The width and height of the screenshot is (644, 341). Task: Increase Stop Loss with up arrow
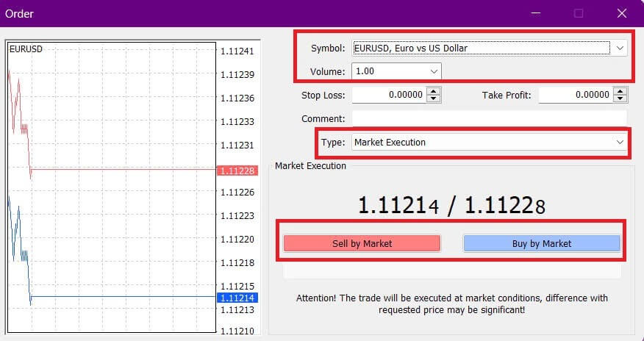tap(434, 91)
